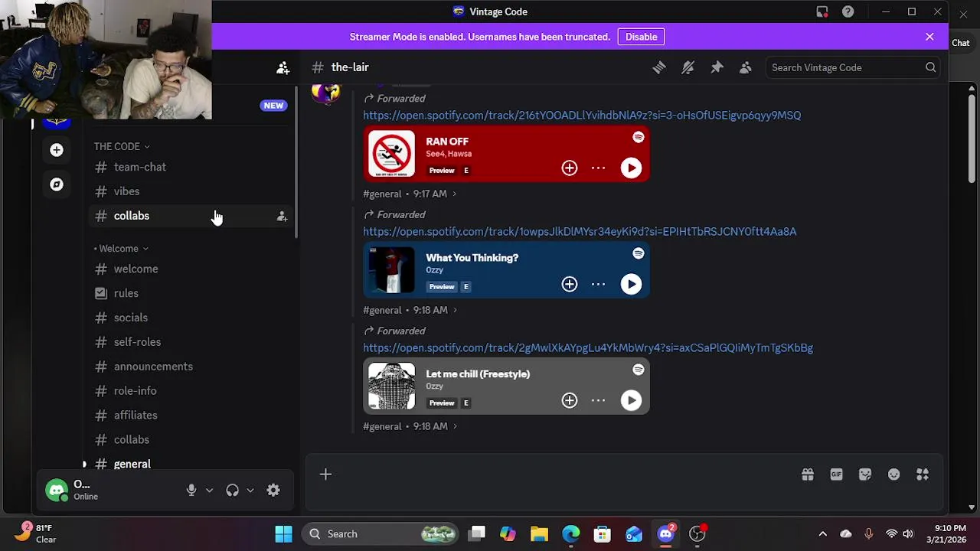Open notification settings bell icon in header
980x551 pixels.
(x=688, y=67)
